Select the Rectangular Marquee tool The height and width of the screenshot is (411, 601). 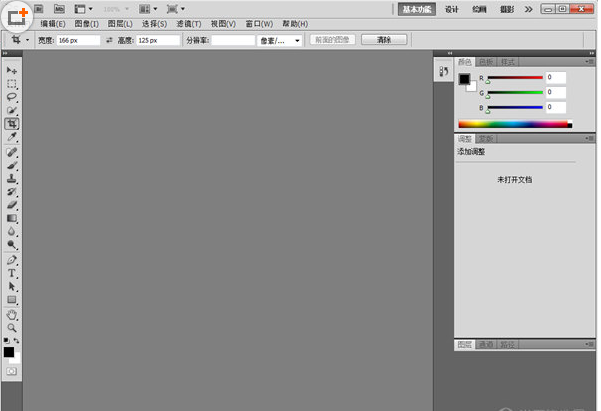(11, 84)
